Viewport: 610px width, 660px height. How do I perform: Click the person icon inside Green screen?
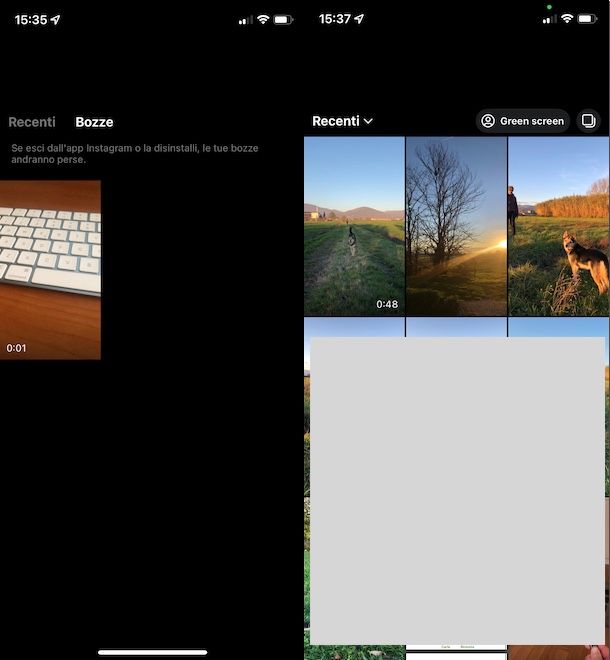(x=488, y=121)
